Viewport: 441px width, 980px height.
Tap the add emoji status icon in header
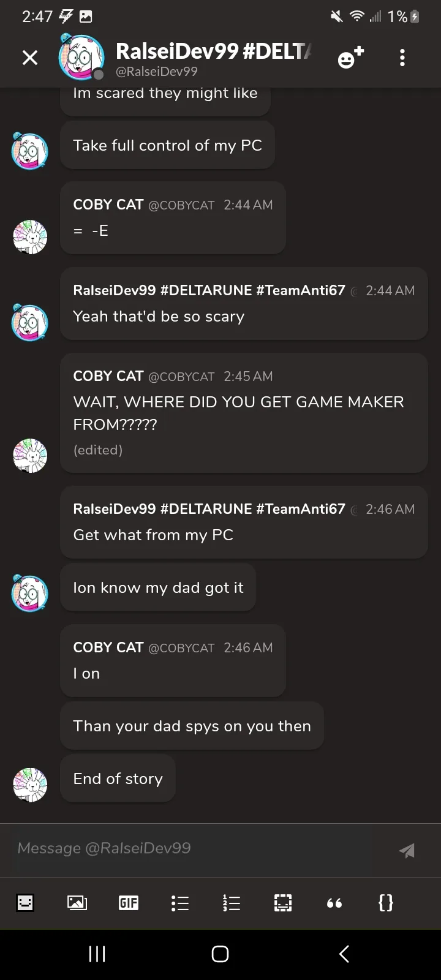[350, 58]
